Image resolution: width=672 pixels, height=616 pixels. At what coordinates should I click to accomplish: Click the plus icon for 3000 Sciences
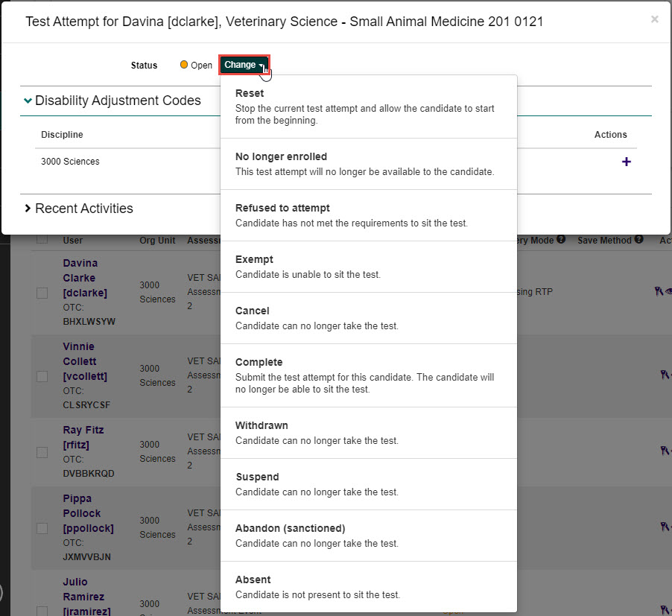(x=626, y=162)
